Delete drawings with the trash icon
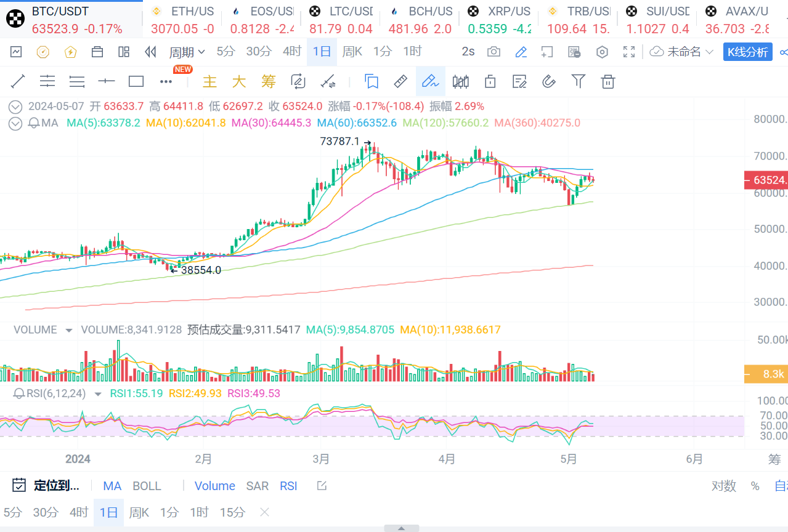Screen dimensions: 788x532 [608, 81]
